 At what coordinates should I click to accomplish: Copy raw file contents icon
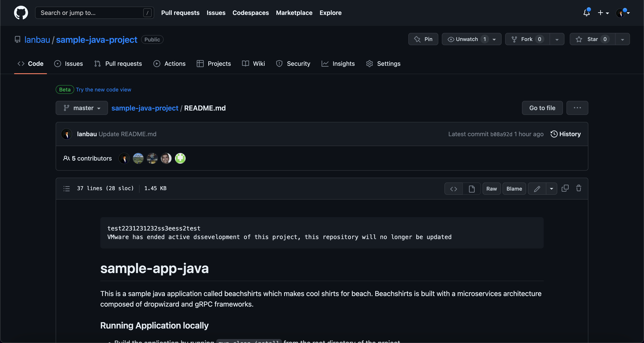[565, 188]
